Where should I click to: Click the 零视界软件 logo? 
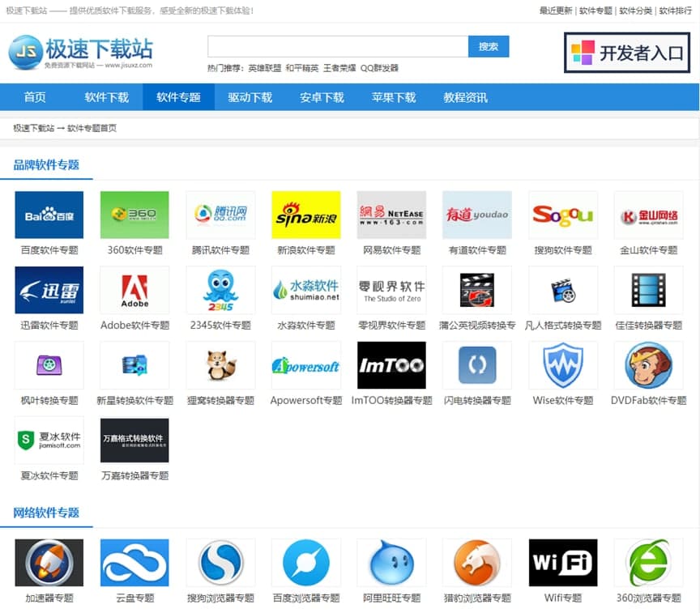click(x=391, y=290)
